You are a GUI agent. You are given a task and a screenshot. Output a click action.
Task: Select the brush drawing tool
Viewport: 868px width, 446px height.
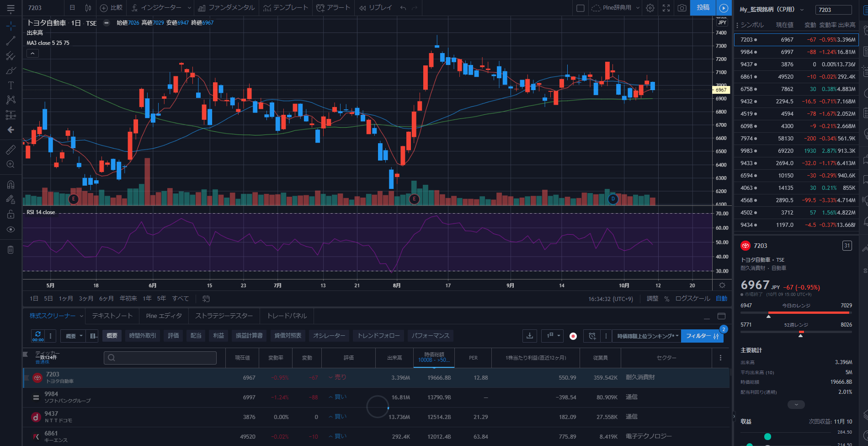[x=11, y=70]
